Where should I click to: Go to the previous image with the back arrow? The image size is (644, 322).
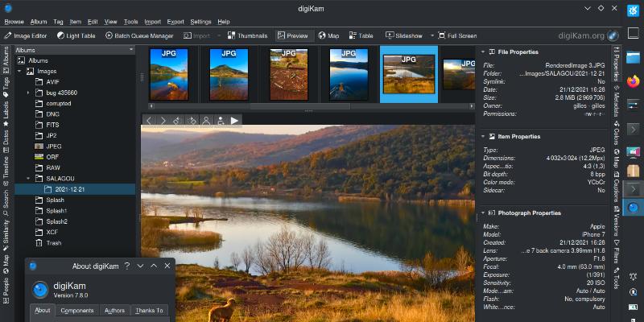(x=149, y=121)
